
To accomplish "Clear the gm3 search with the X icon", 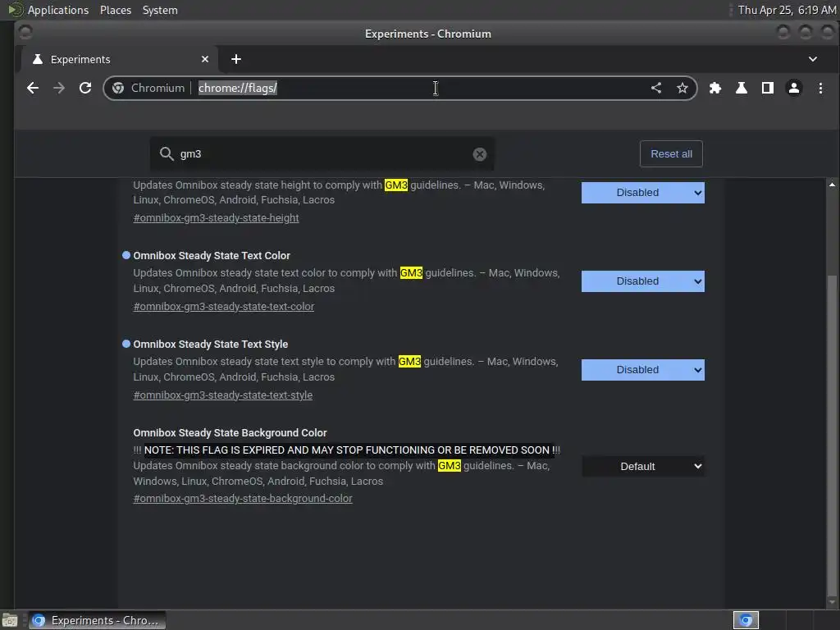I will (479, 154).
